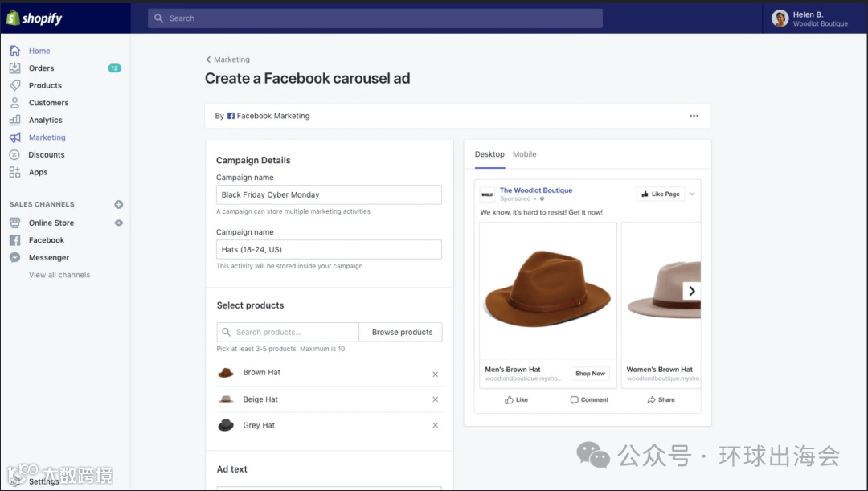The image size is (868, 491).
Task: Click the Facebook channel icon
Action: click(15, 240)
